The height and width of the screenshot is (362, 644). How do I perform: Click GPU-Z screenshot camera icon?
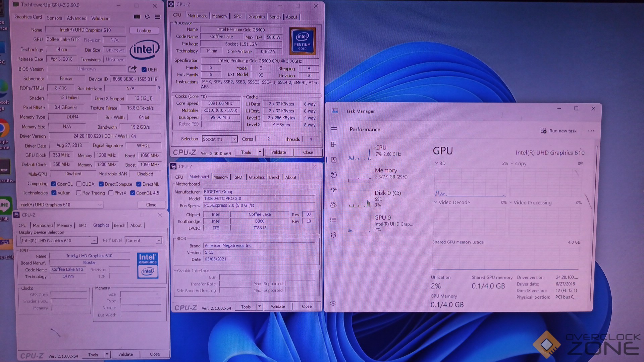[137, 17]
